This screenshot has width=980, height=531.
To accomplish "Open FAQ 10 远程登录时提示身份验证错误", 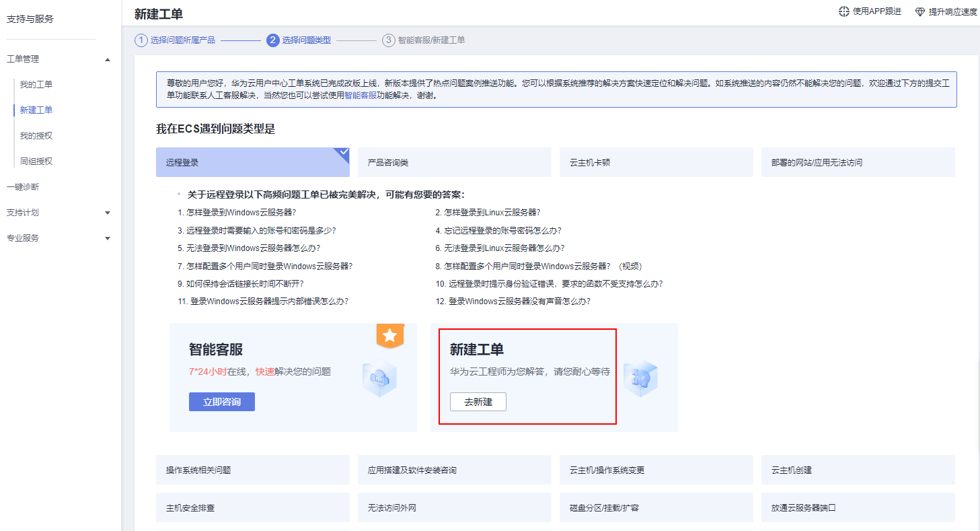I will pyautogui.click(x=549, y=284).
